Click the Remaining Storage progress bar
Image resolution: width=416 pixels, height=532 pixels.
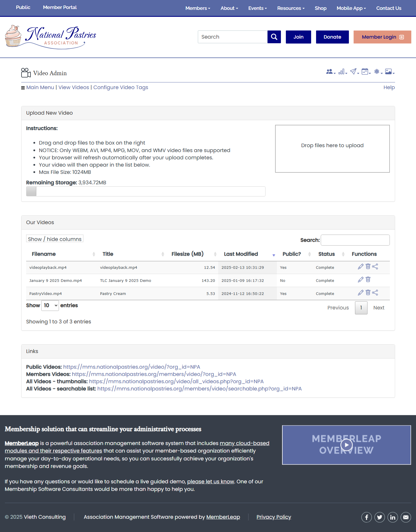click(x=146, y=192)
